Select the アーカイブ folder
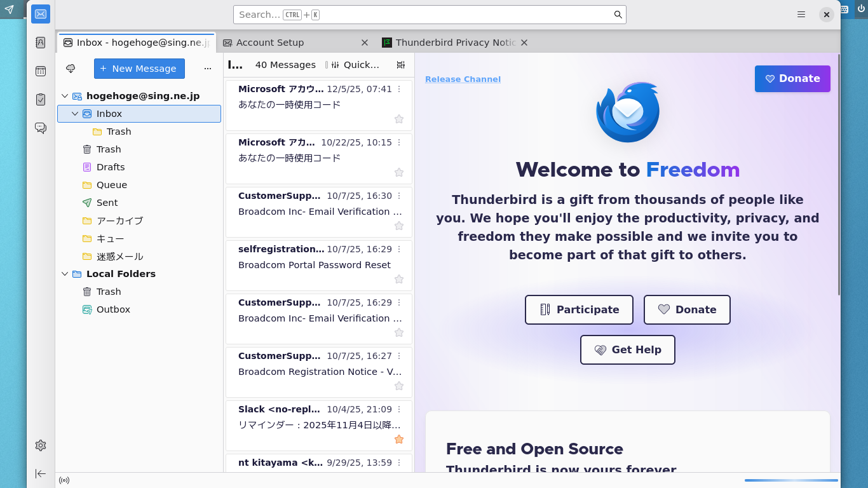Viewport: 868px width, 488px height. [139, 220]
